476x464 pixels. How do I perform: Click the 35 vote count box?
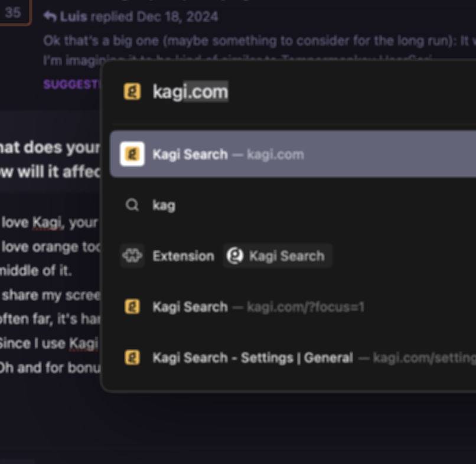point(13,13)
